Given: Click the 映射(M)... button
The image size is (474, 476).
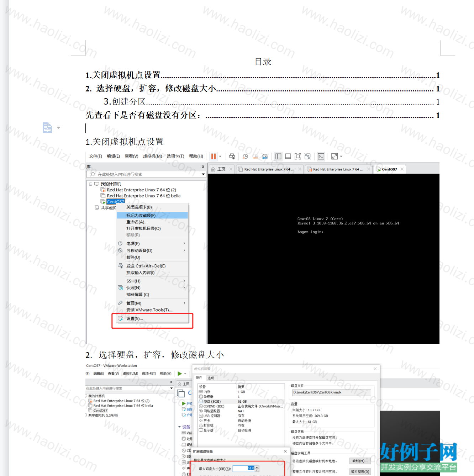Looking at the screenshot, I should point(360,461).
